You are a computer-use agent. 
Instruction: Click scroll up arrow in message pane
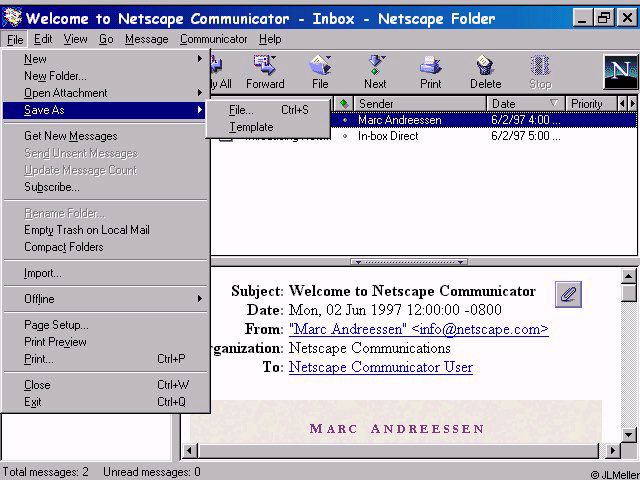point(629,276)
